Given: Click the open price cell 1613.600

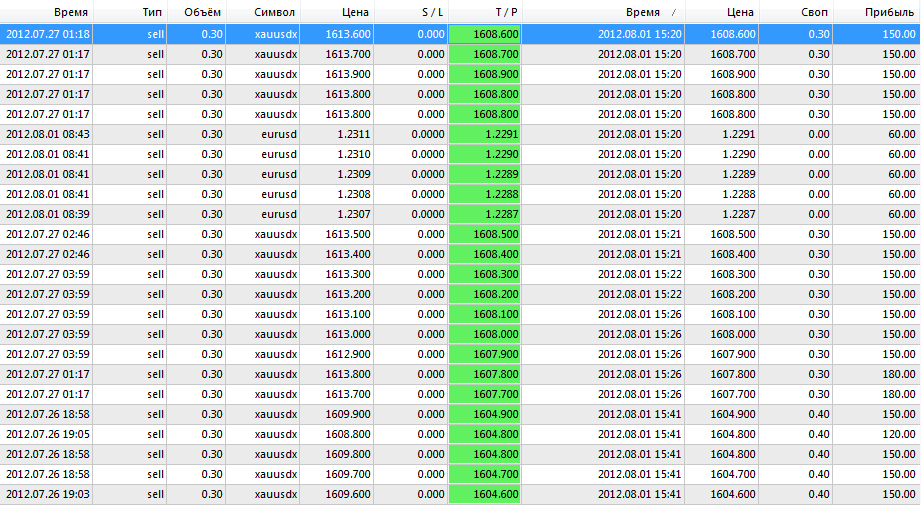Looking at the screenshot, I should coord(337,34).
